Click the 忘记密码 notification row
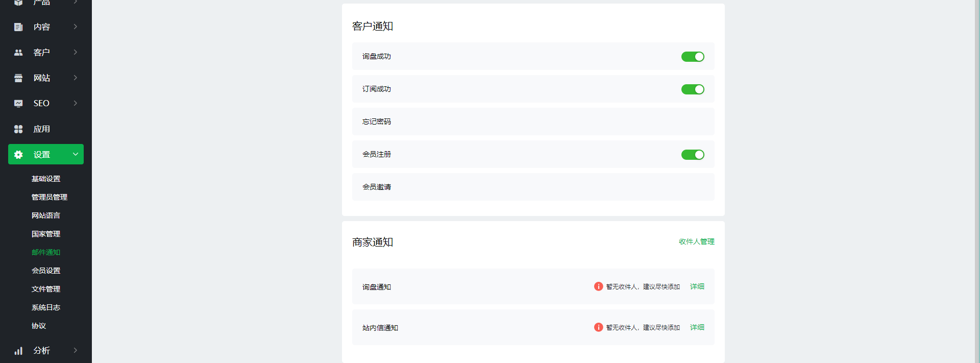980x363 pixels. pos(533,122)
